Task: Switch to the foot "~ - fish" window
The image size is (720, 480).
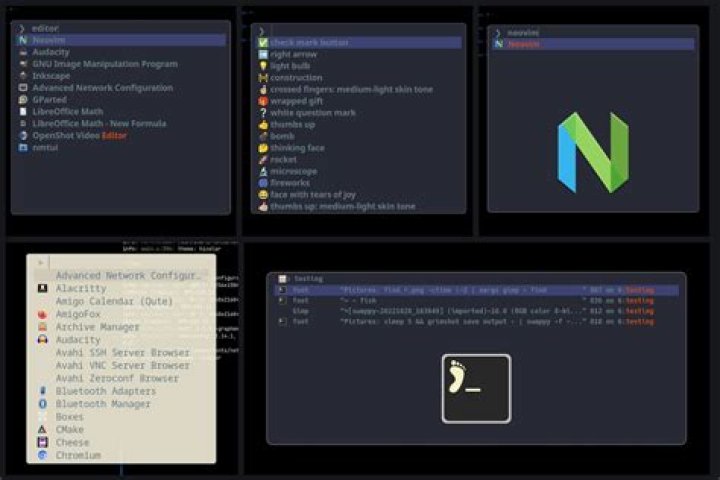Action: (x=476, y=301)
